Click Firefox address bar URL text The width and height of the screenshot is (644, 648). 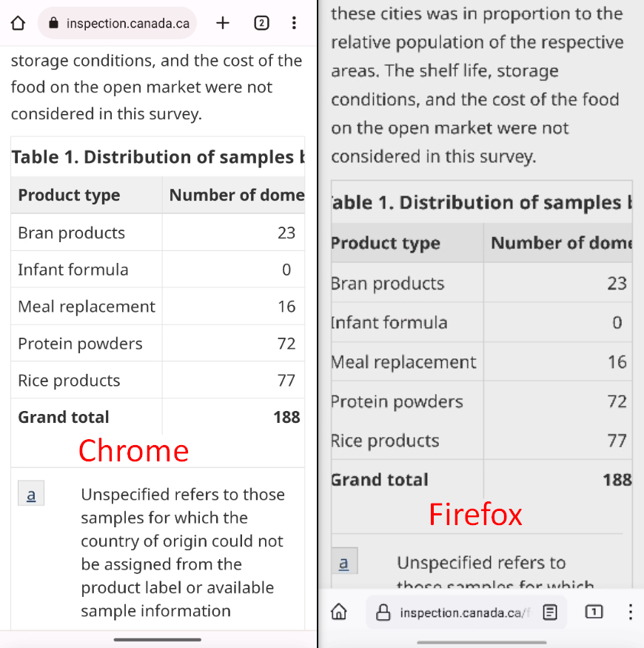465,612
